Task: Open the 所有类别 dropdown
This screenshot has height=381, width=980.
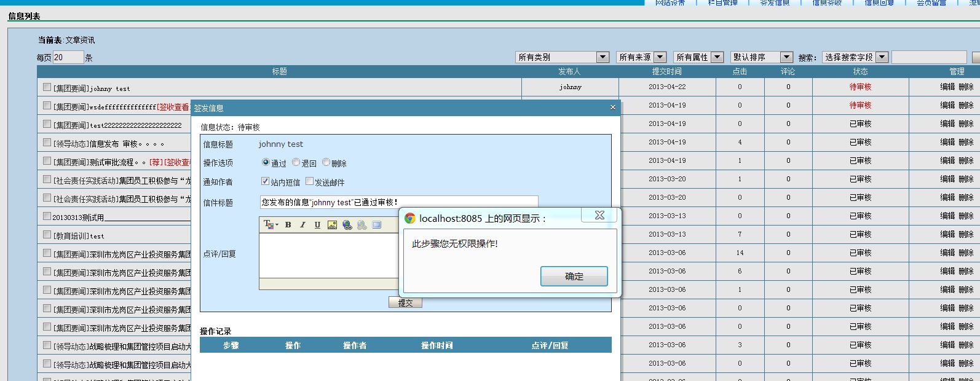Action: pyautogui.click(x=562, y=57)
